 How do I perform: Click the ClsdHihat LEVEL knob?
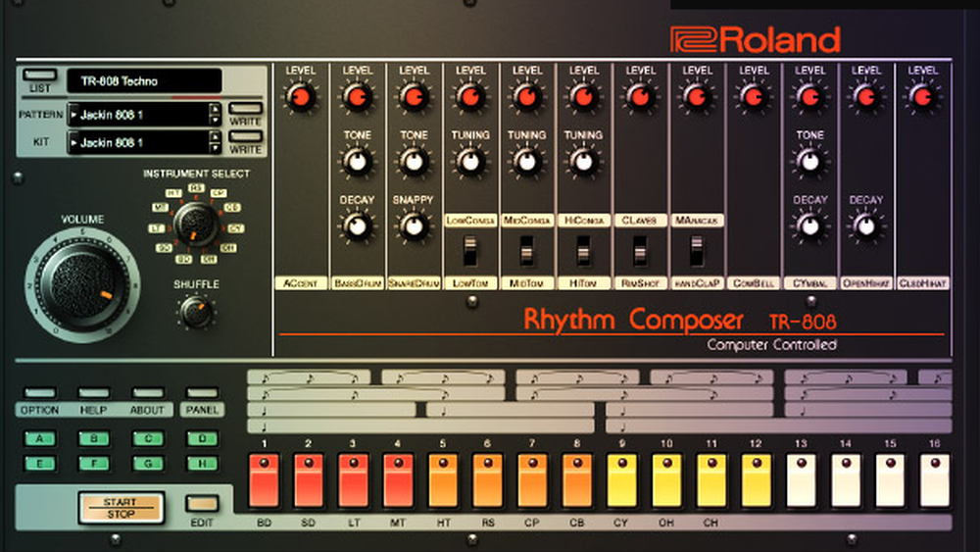[x=923, y=97]
